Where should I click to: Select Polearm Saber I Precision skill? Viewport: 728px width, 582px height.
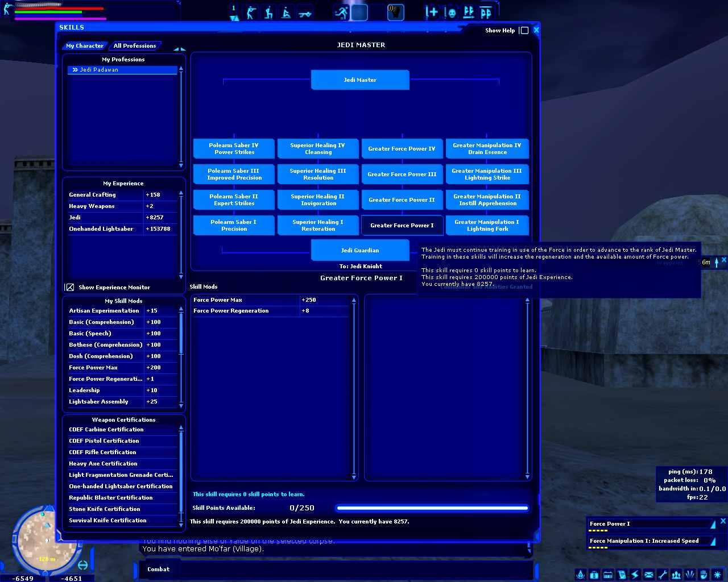click(x=234, y=226)
